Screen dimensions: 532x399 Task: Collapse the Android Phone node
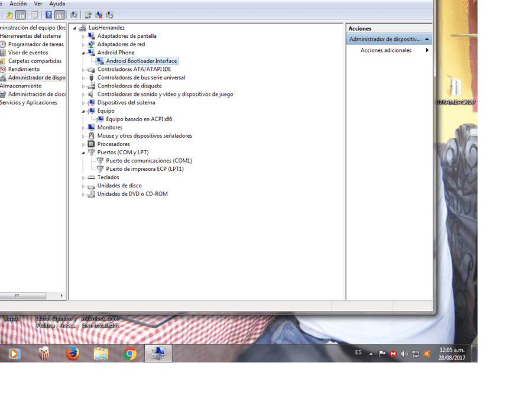click(83, 53)
